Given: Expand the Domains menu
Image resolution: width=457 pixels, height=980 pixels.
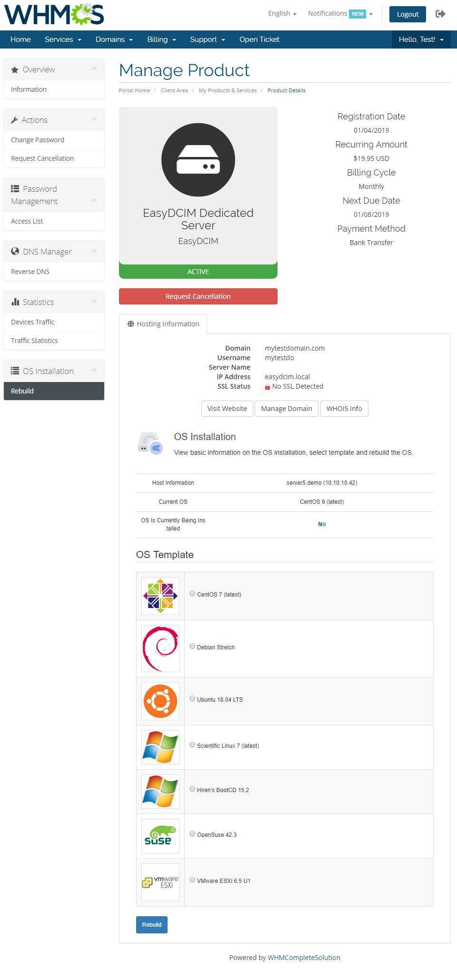Looking at the screenshot, I should point(114,39).
